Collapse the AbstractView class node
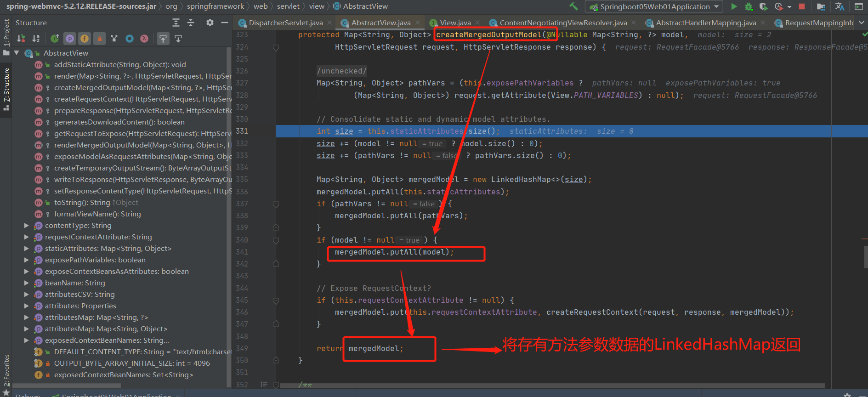Image resolution: width=868 pixels, height=397 pixels. 17,53
